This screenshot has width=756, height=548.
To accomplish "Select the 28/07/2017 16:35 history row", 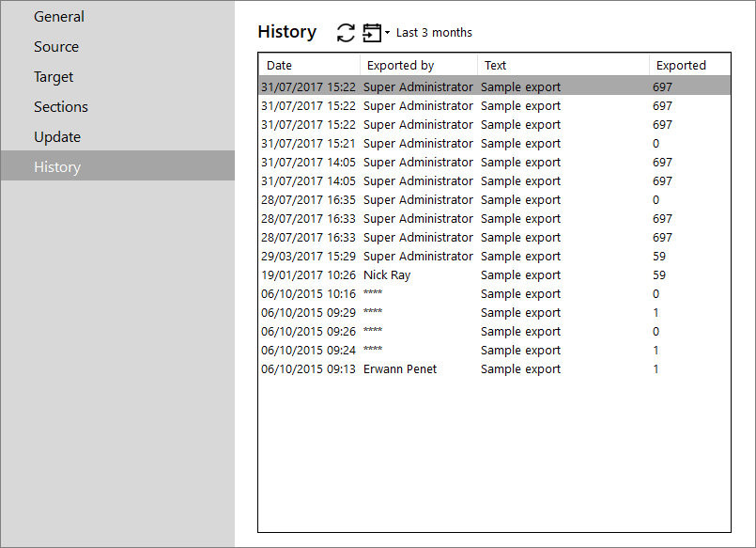I will coord(495,199).
